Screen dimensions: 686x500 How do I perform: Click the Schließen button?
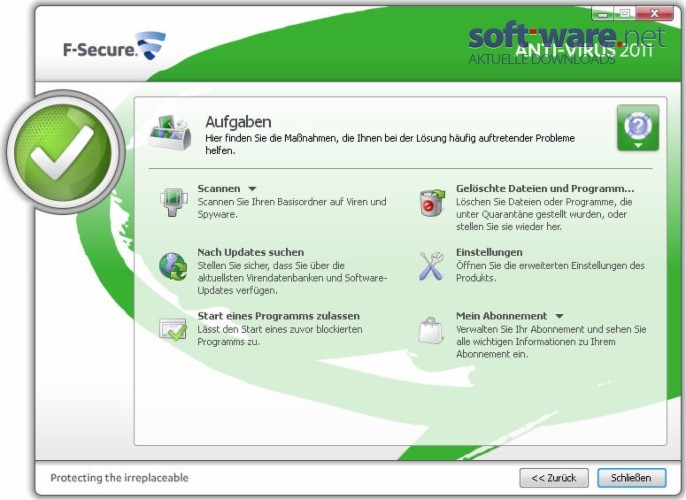pos(631,478)
